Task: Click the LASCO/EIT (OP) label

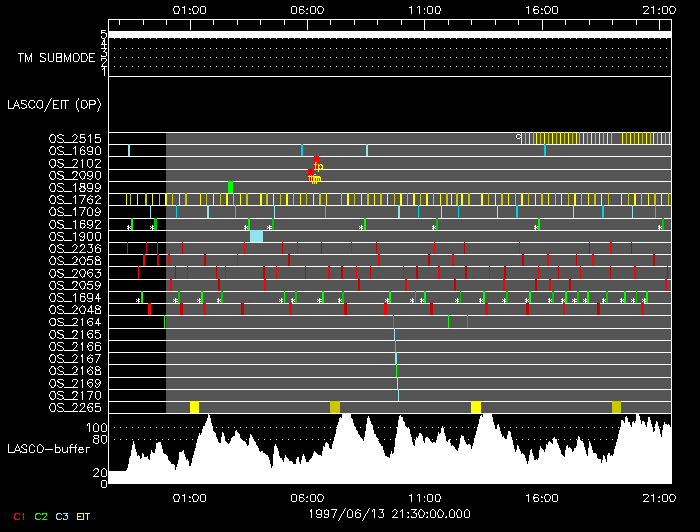Action: click(53, 104)
